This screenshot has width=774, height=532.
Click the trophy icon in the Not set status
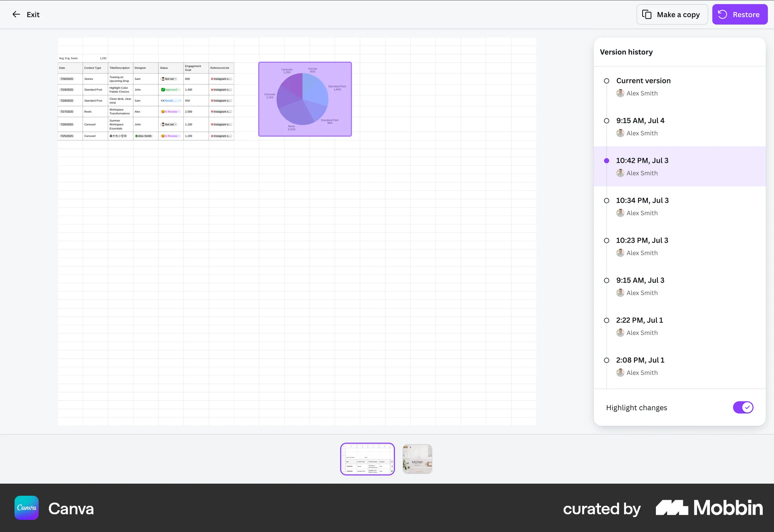pos(163,79)
